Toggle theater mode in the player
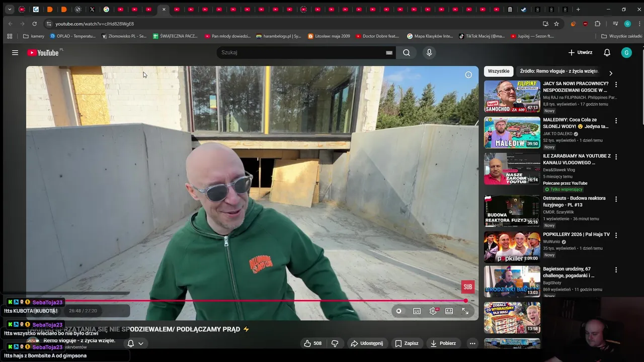Viewport: 644px width, 362px height. coord(449,311)
